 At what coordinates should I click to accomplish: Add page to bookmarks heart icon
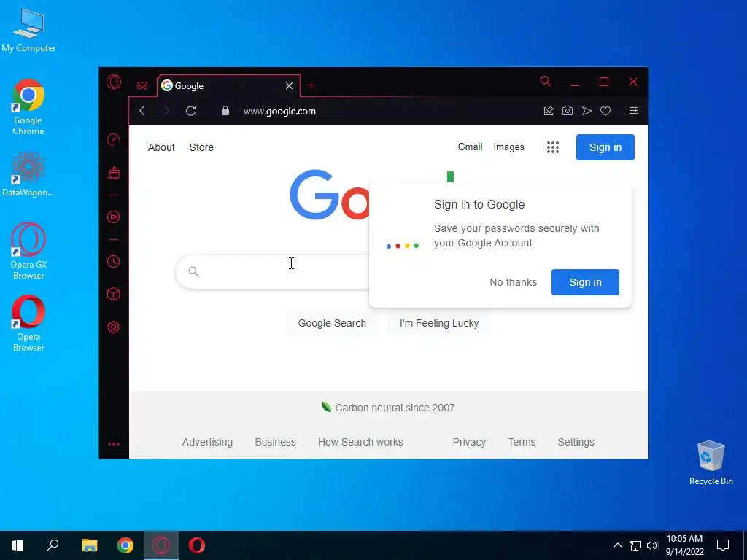tap(605, 111)
